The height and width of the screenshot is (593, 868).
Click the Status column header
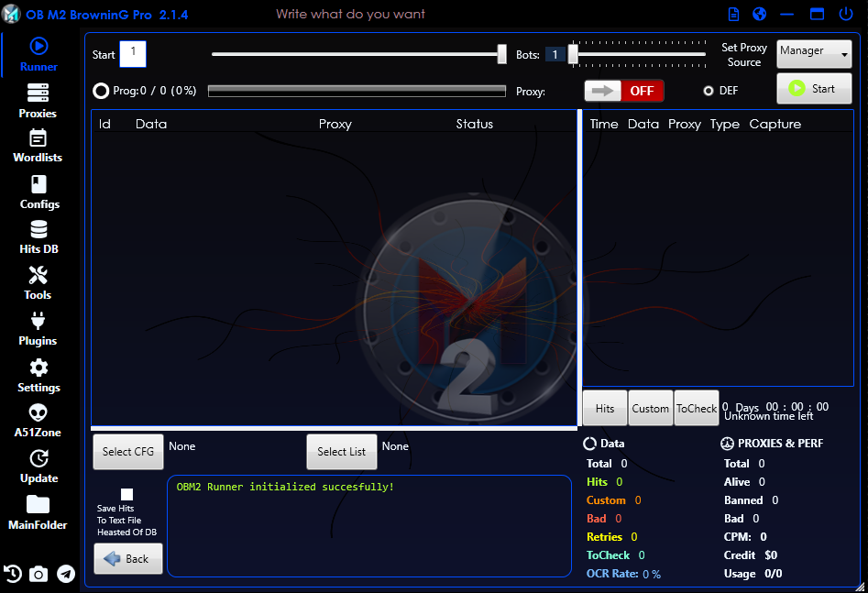coord(475,124)
